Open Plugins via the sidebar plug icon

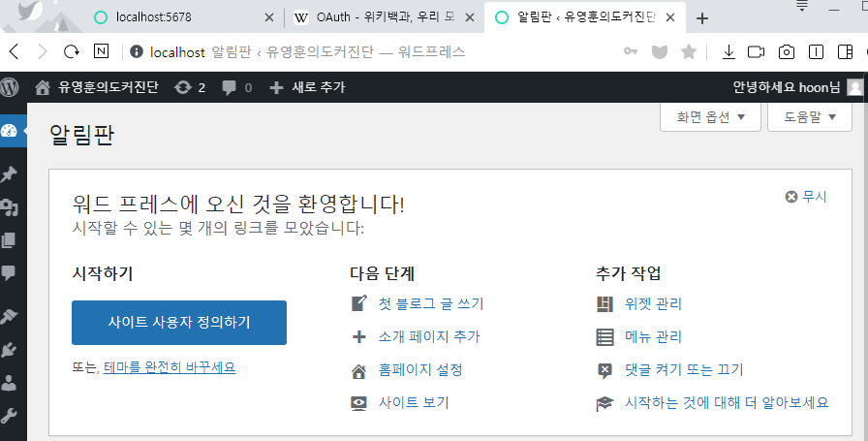point(9,350)
